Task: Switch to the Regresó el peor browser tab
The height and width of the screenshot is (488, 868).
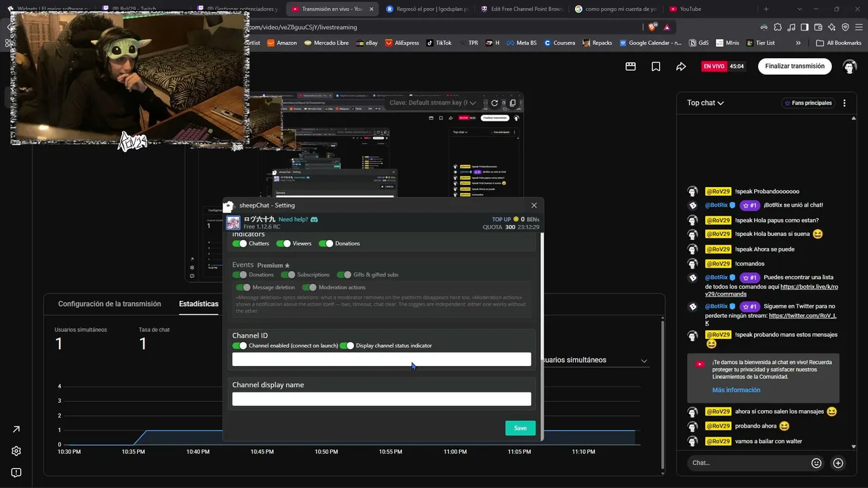Action: [427, 9]
